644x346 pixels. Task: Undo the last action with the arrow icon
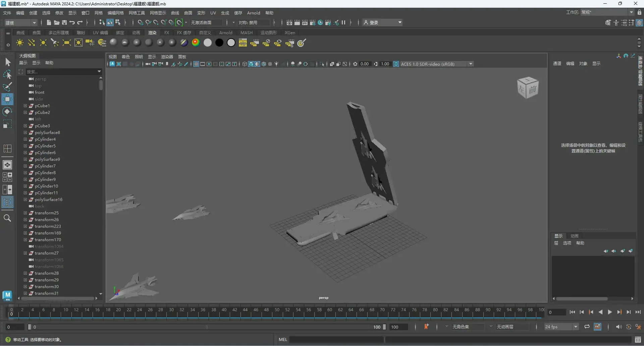click(x=72, y=22)
